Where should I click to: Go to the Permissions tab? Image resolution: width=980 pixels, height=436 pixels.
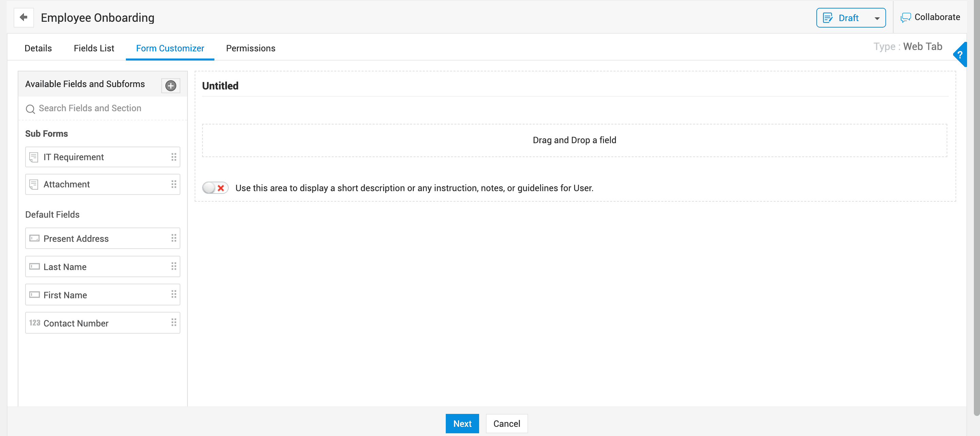click(250, 48)
